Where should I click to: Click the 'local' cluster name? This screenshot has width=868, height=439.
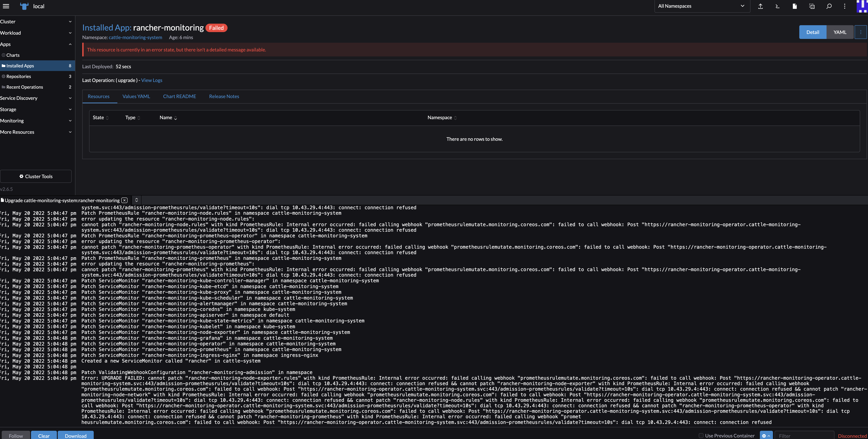(x=39, y=6)
